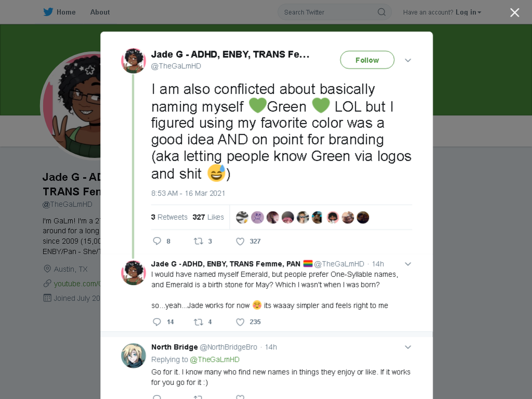Open the About menu item

[100, 12]
